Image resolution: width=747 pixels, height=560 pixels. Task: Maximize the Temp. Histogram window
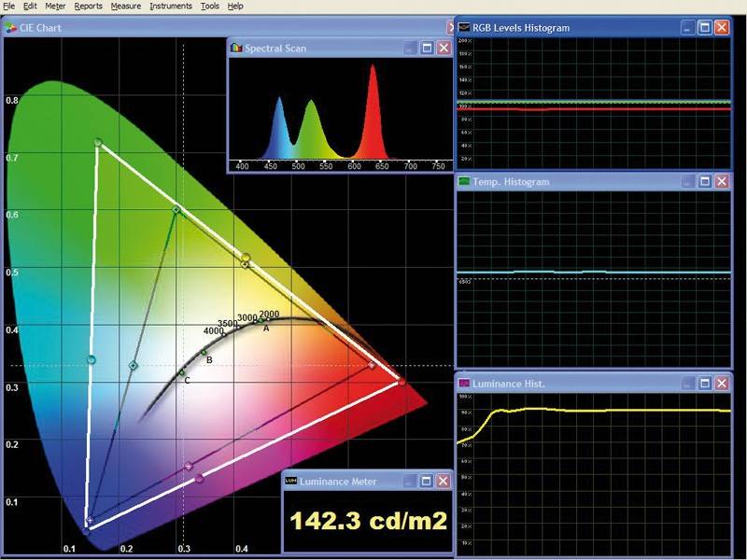pyautogui.click(x=705, y=181)
